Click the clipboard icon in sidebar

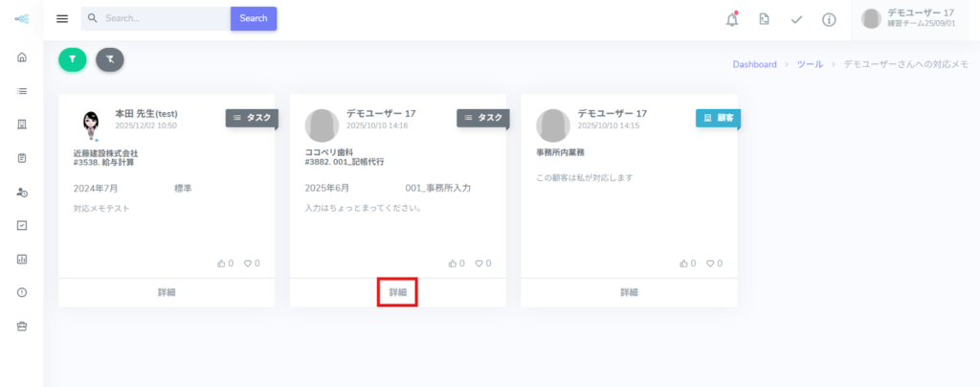[x=22, y=158]
